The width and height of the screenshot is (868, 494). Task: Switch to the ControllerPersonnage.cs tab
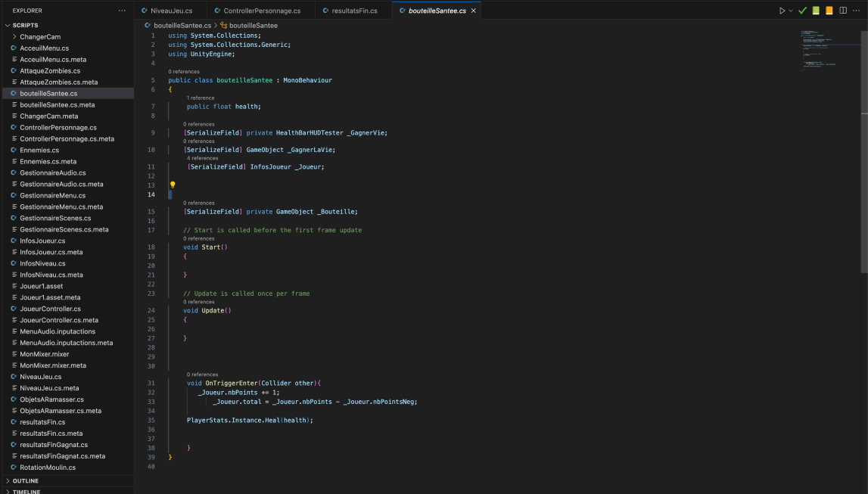(262, 11)
